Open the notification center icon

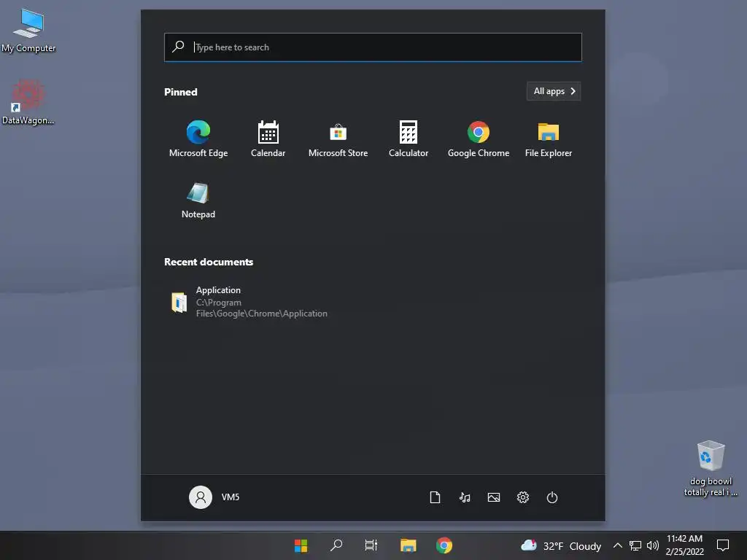click(723, 545)
